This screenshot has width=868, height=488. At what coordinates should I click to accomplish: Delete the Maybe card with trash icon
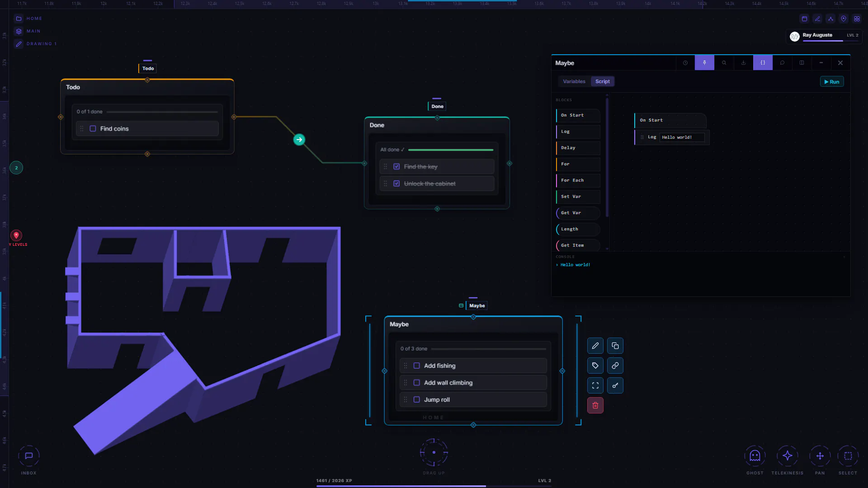coord(595,405)
